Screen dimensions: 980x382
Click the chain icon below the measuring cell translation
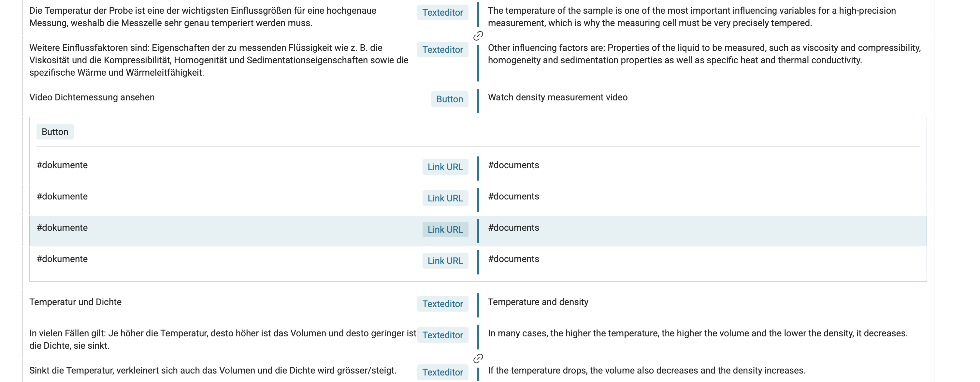click(478, 36)
